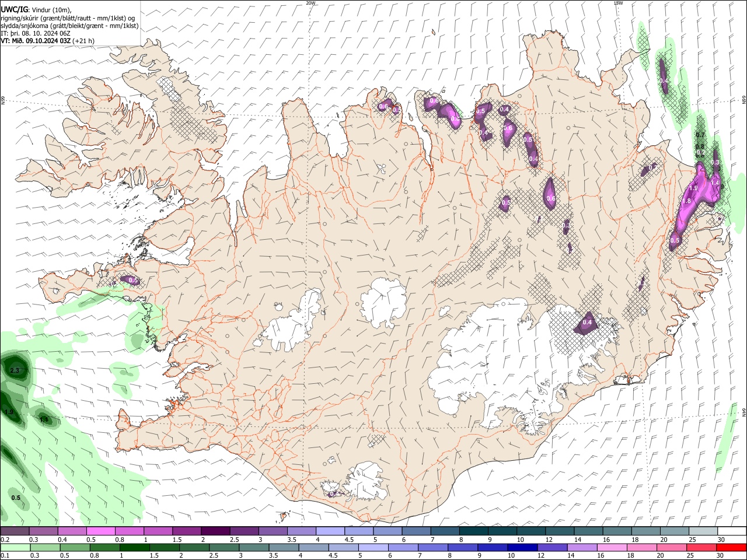The image size is (747, 560).
Task: Select the '1.9' value in the southwest green rain area
Action: coord(9,412)
